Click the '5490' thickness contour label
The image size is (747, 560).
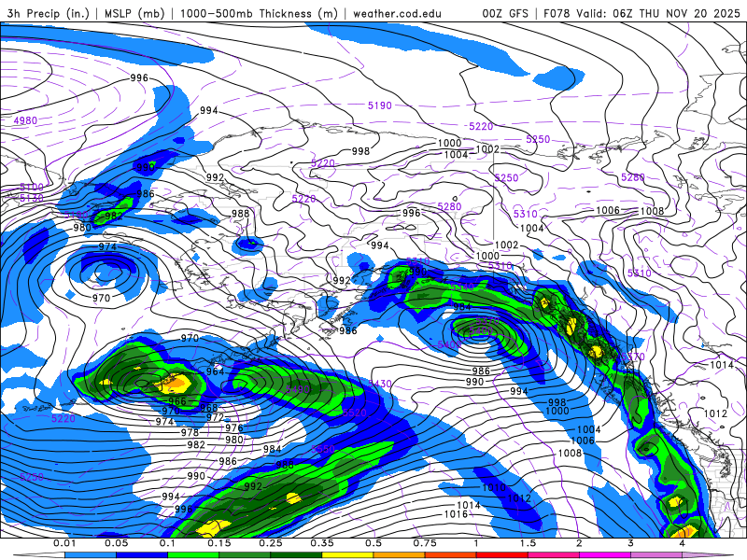[x=298, y=389]
